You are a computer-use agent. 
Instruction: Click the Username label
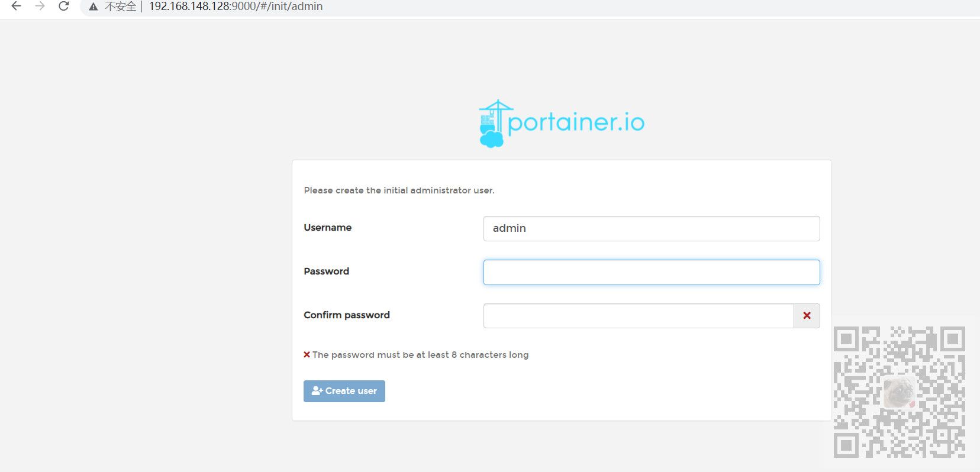coord(328,228)
